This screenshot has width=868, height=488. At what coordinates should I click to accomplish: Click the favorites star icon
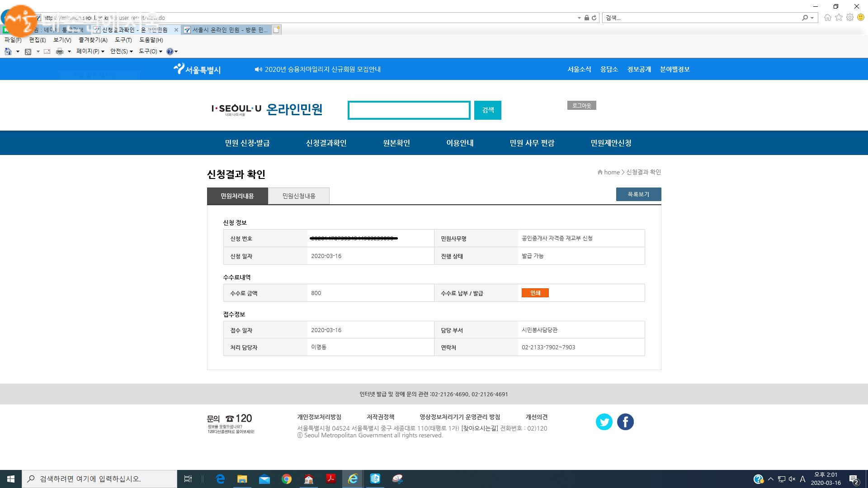point(839,18)
